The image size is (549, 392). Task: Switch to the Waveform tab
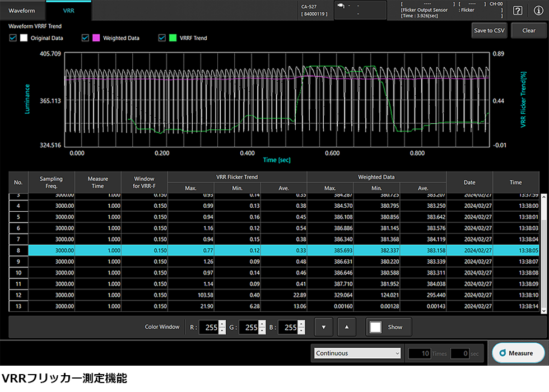pyautogui.click(x=22, y=11)
